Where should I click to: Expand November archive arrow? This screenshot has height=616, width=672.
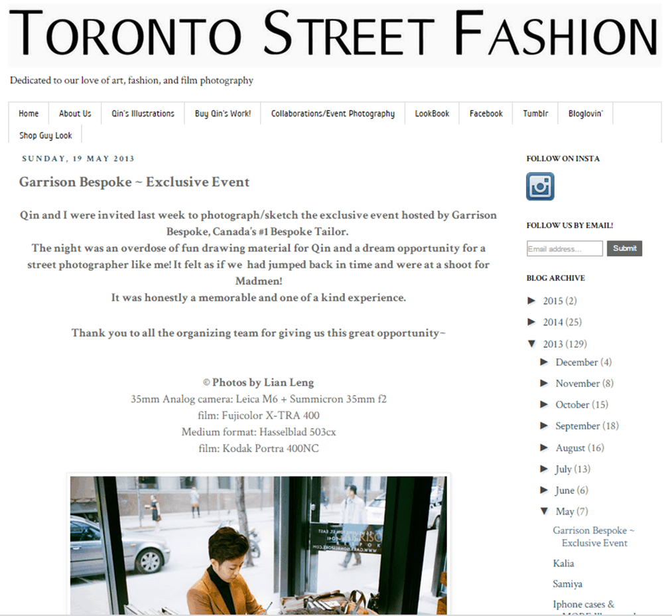click(x=544, y=383)
